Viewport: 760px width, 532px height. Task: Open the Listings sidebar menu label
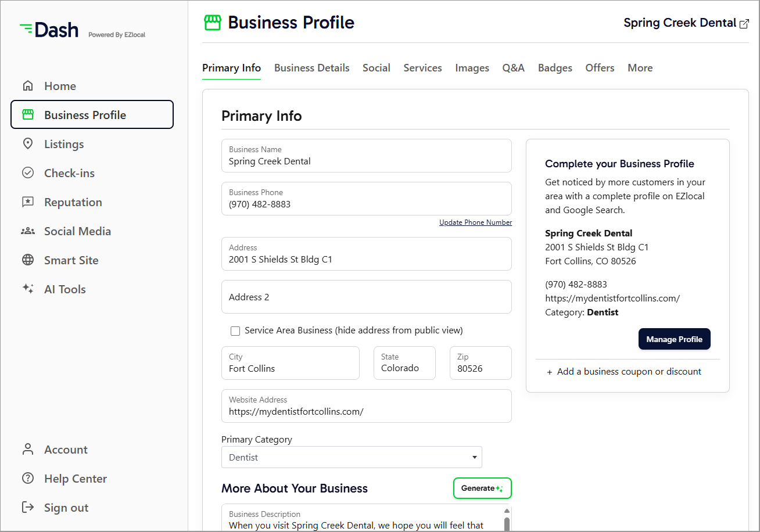point(64,144)
